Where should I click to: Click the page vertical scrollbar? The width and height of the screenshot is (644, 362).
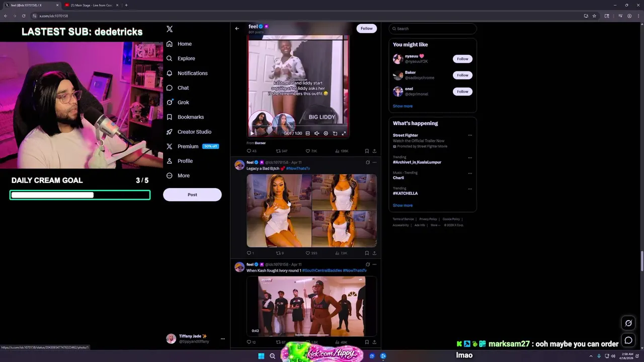(641, 260)
